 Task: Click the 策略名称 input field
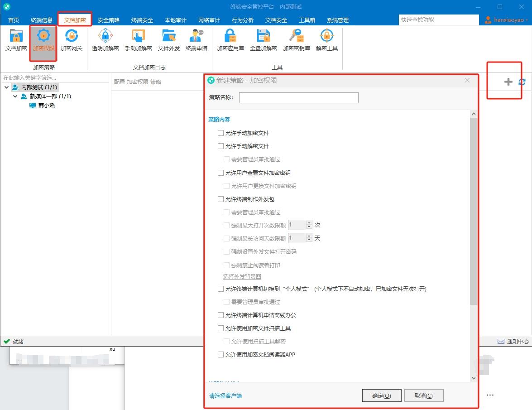[x=298, y=98]
